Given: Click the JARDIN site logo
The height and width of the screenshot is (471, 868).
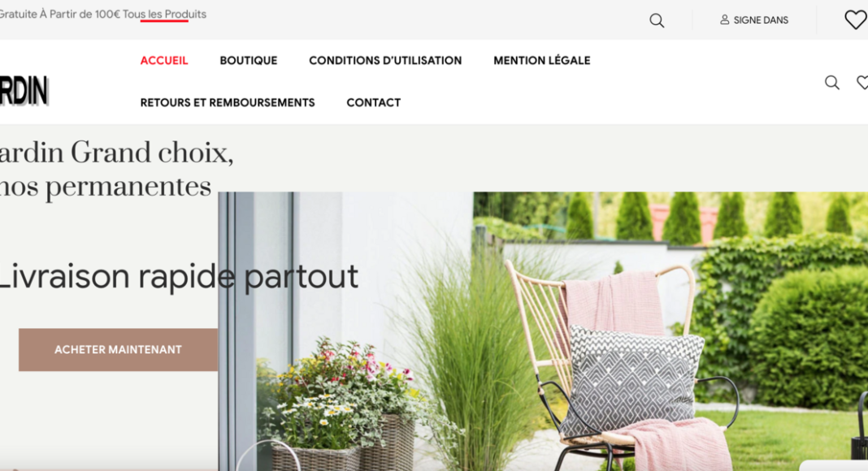Looking at the screenshot, I should pos(24,91).
